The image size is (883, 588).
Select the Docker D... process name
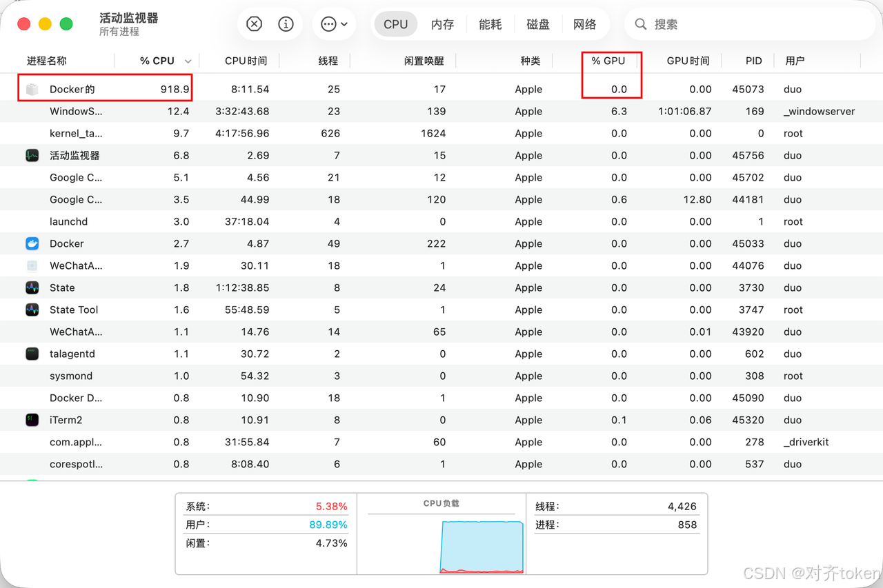pos(76,398)
